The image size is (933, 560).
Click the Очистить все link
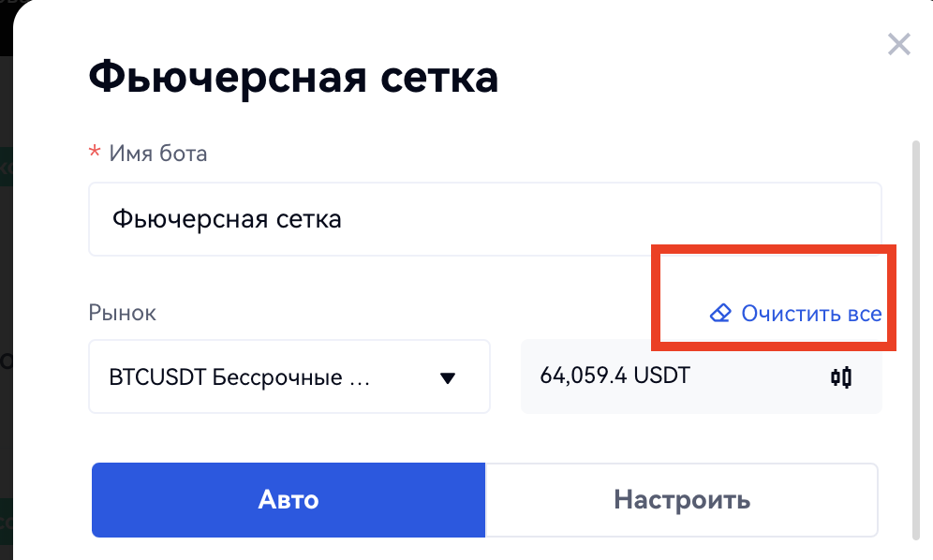tap(811, 313)
